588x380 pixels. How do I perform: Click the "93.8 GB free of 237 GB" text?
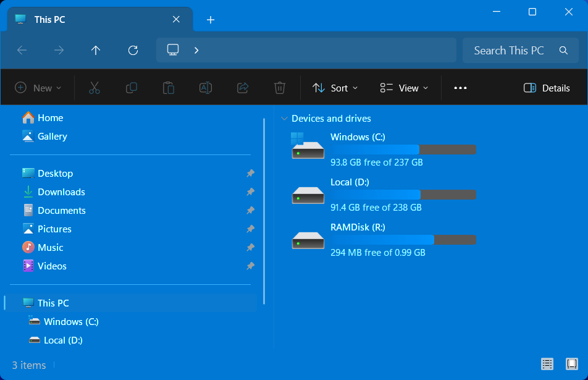click(x=377, y=163)
